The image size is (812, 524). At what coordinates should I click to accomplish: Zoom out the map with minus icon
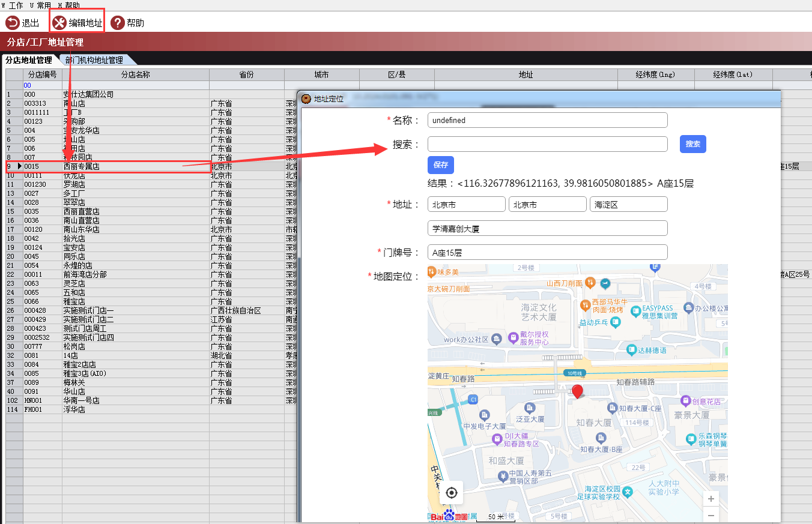pyautogui.click(x=711, y=515)
